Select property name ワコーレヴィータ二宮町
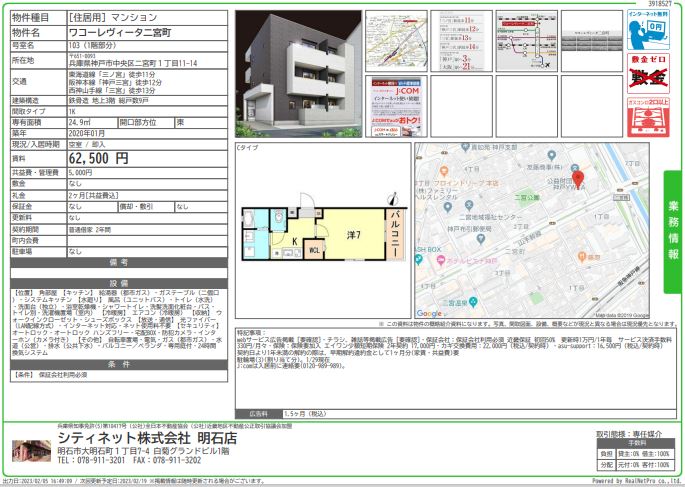The image size is (685, 487). tap(120, 32)
